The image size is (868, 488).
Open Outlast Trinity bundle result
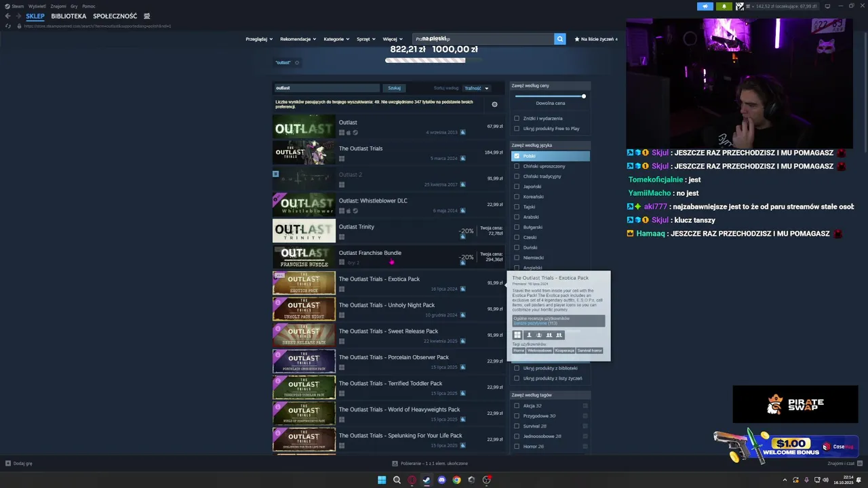pos(388,230)
